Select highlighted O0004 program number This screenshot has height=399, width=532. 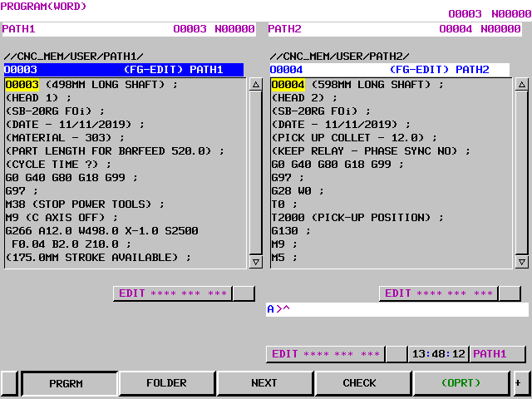(288, 85)
